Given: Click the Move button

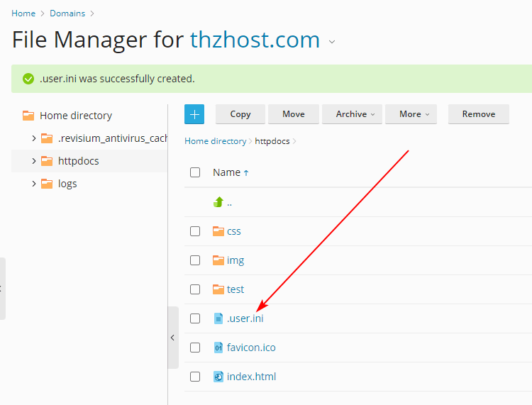Looking at the screenshot, I should point(294,114).
